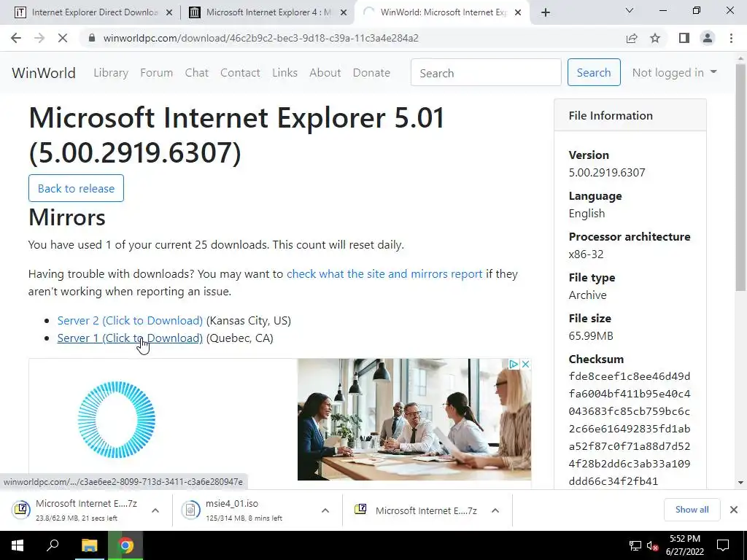Download from Server 2 Kansas City
Screen dimensions: 747x560
[130, 321]
